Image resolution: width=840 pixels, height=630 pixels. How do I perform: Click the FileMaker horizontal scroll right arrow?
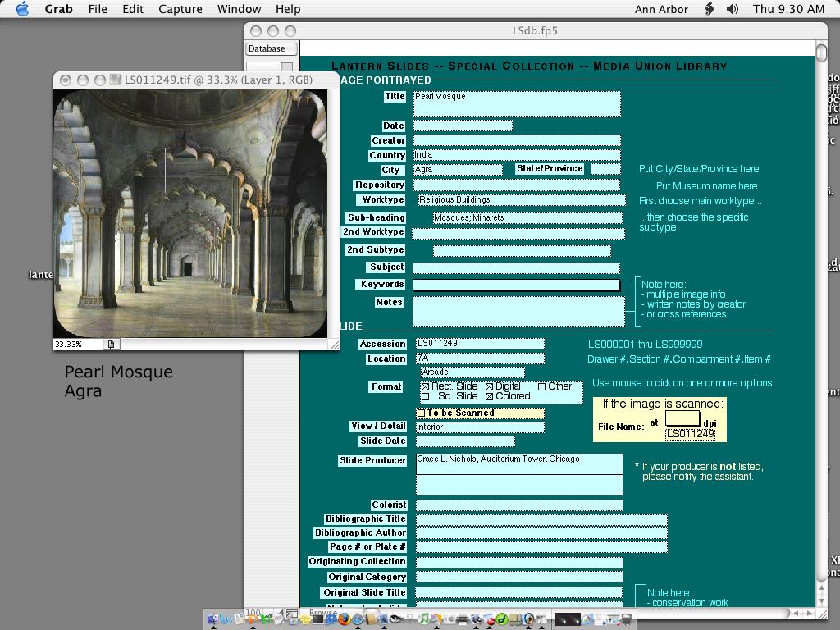click(810, 613)
